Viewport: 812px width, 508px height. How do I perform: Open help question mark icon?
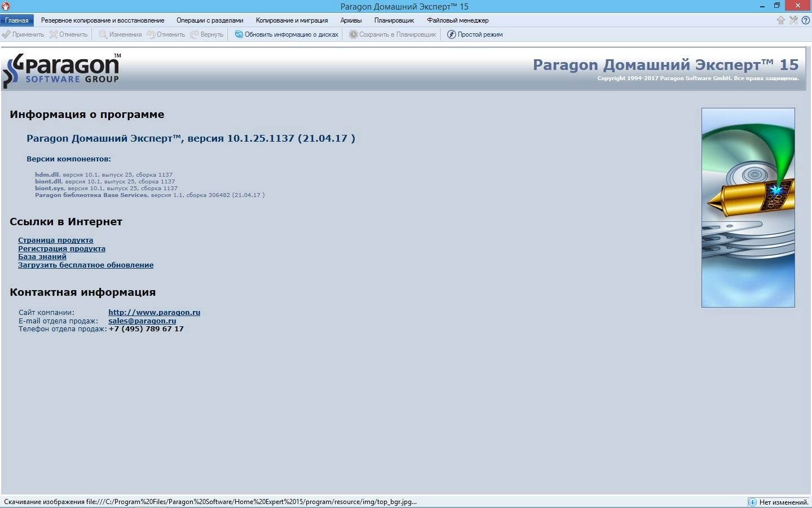pyautogui.click(x=805, y=20)
